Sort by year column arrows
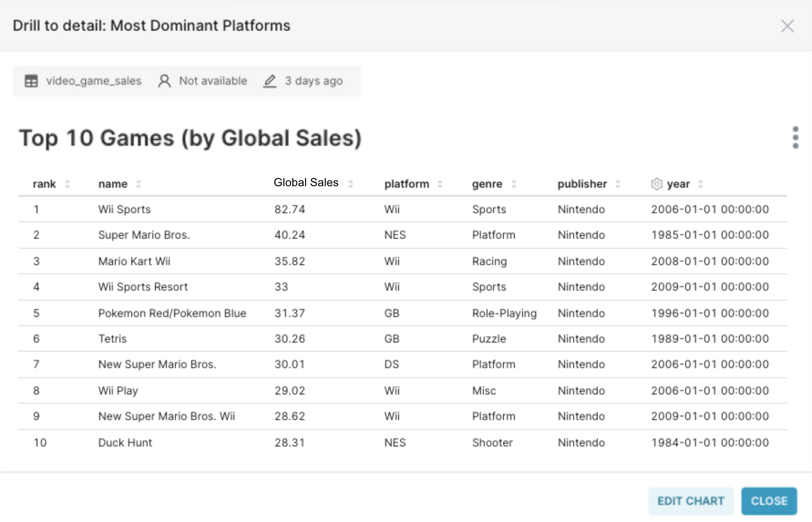The width and height of the screenshot is (812, 522). click(x=700, y=184)
